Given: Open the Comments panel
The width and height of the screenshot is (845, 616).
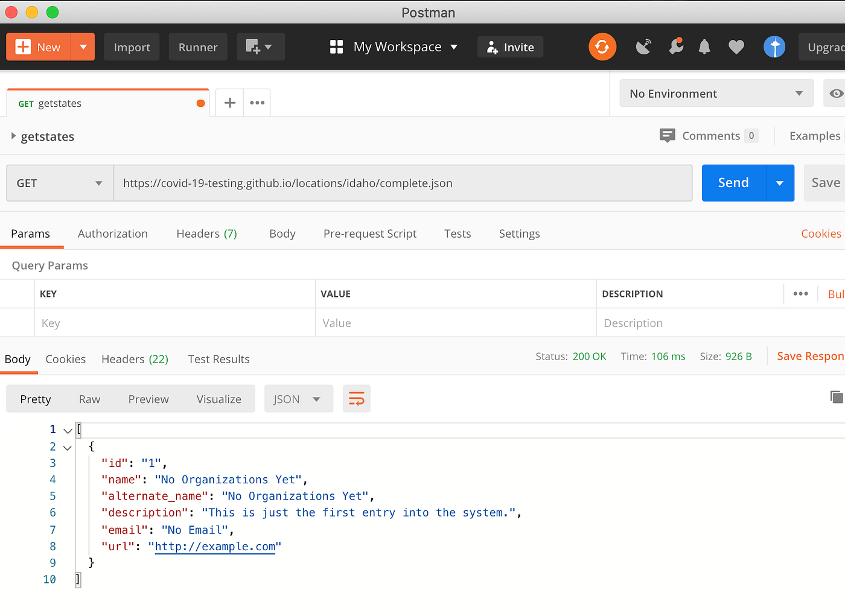Looking at the screenshot, I should [709, 136].
